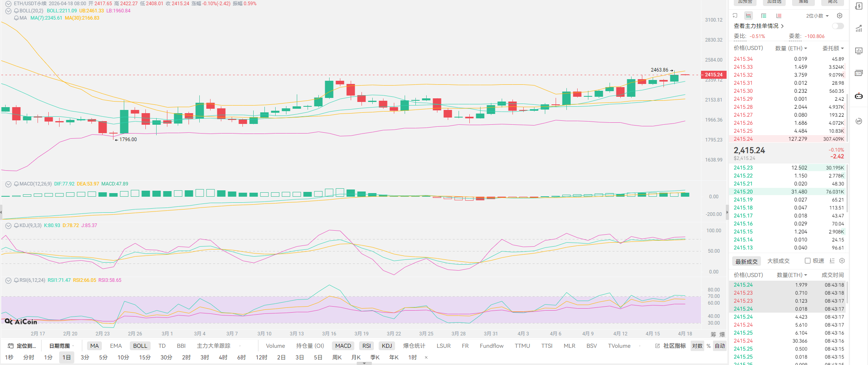Open settings icon for latest trades panel
The height and width of the screenshot is (365, 868).
tap(842, 261)
